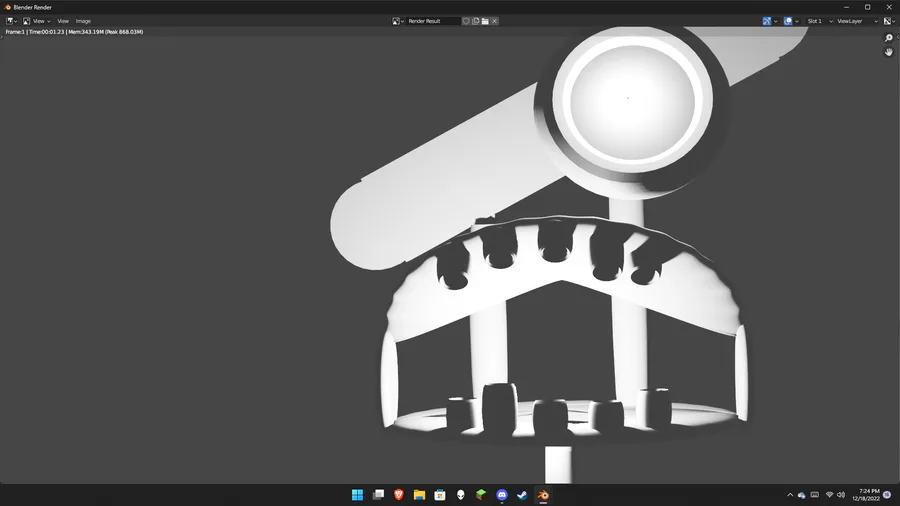Open the notification center badge
Screen dimensions: 900x506
(887, 495)
